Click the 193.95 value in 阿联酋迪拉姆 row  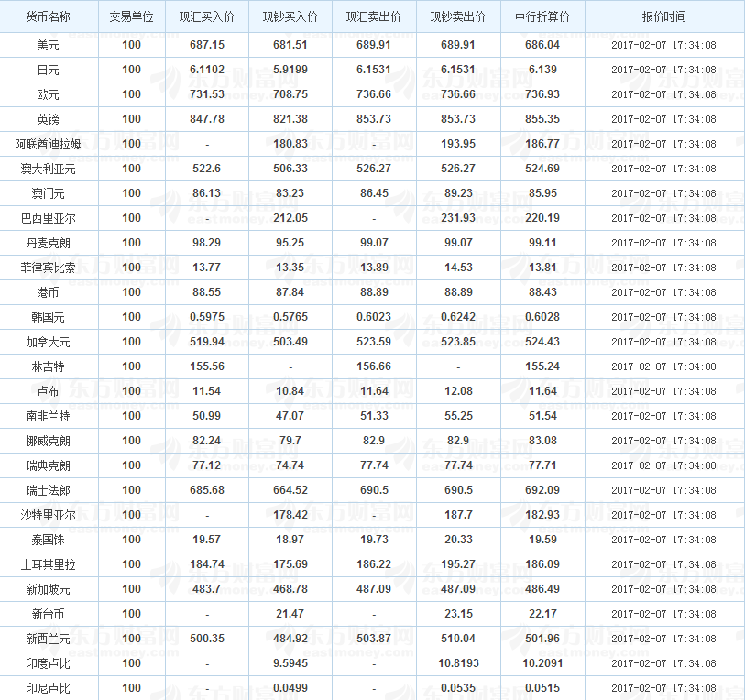tap(458, 144)
